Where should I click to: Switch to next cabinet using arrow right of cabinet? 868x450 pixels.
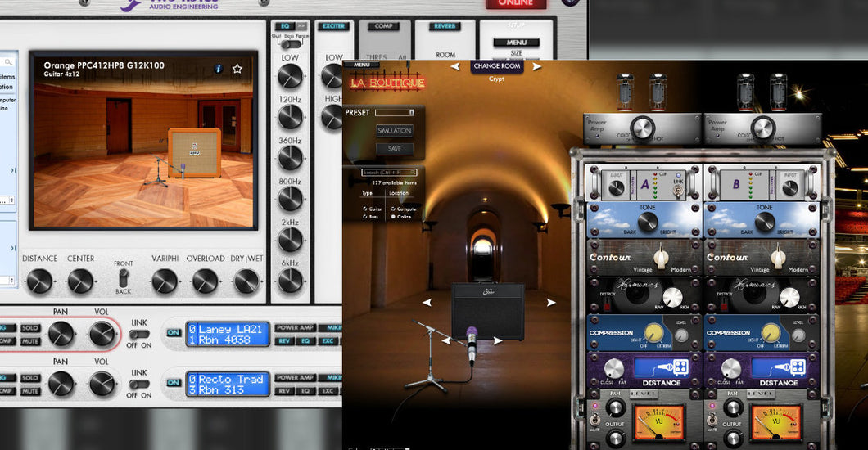(x=551, y=303)
